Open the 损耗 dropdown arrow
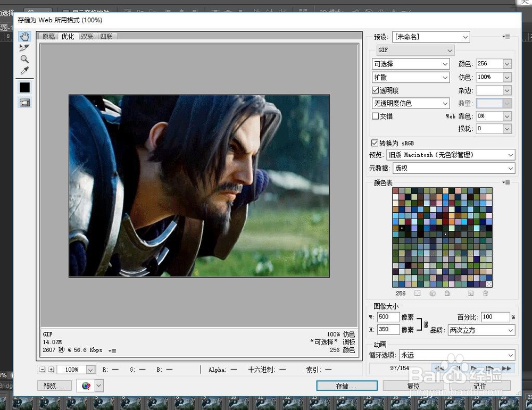The image size is (532, 410). (x=507, y=129)
